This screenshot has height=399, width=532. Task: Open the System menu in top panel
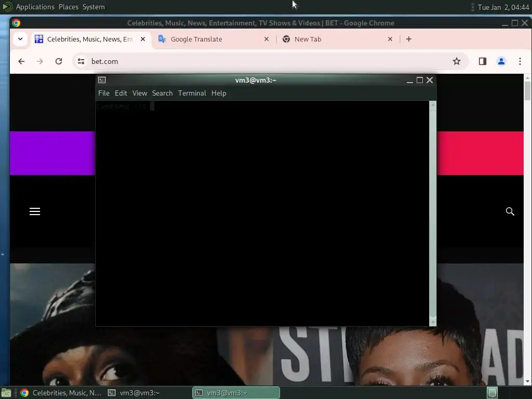[x=94, y=7]
